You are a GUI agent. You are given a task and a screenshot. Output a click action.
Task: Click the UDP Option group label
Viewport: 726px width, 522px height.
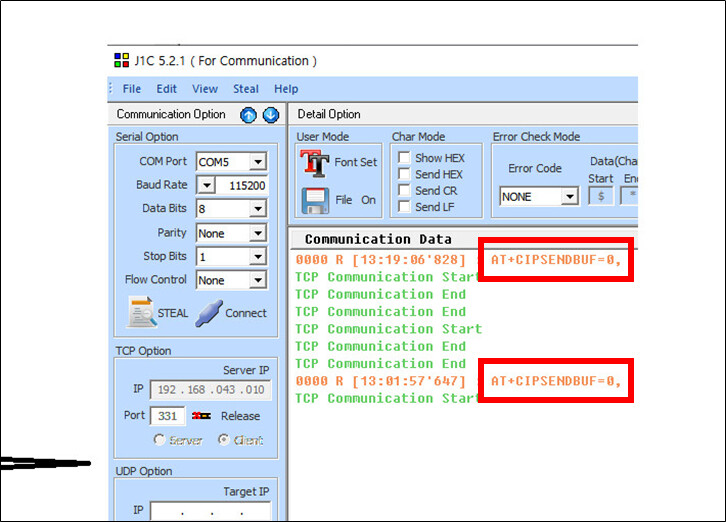144,471
